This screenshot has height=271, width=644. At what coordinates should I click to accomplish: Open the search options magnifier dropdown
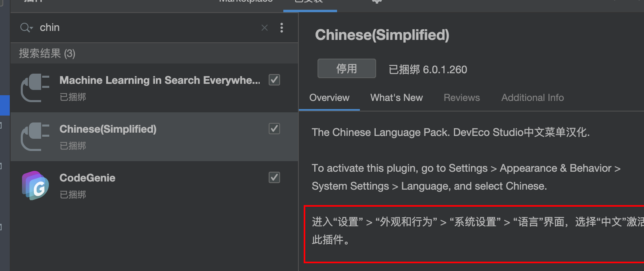click(26, 28)
